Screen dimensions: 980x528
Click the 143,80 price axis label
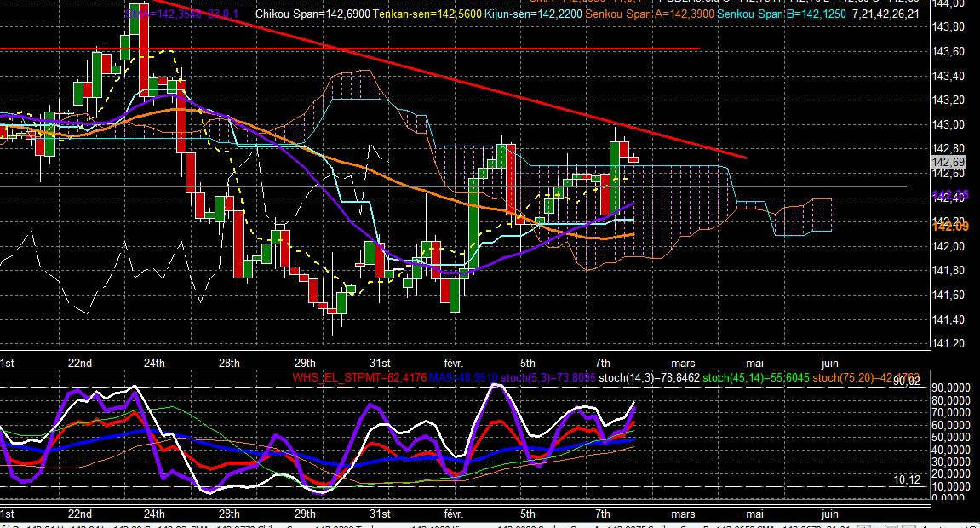pyautogui.click(x=948, y=27)
